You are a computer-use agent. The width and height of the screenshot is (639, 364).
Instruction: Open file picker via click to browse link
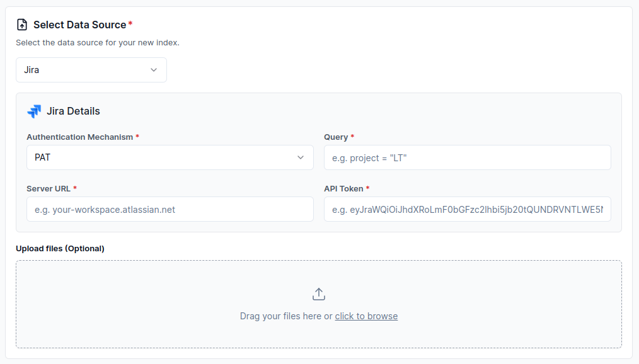coord(366,316)
